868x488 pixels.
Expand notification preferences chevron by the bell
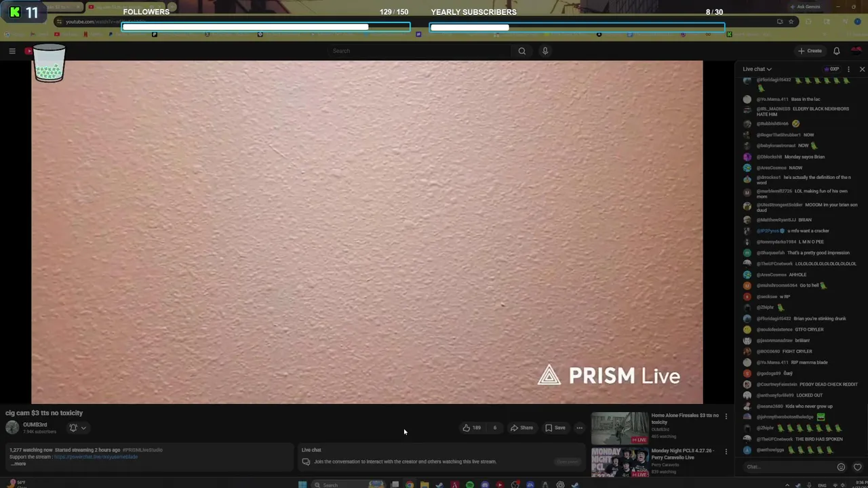tap(83, 428)
